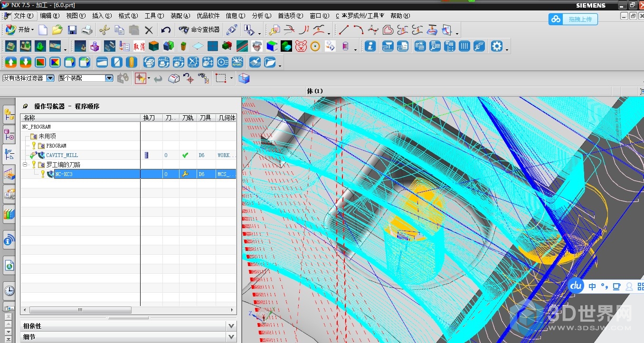Open the 视图 menu
644x343 pixels.
click(76, 16)
